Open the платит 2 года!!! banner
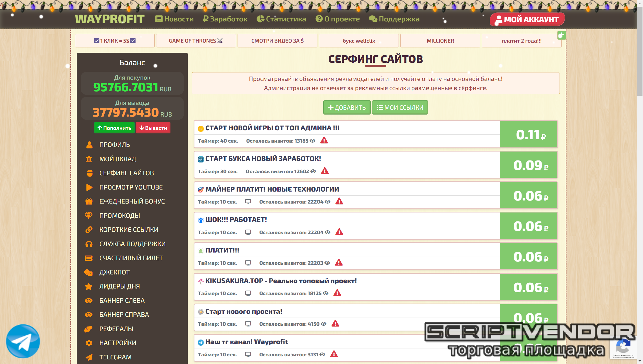Screen dimensions: 643x364 tap(522, 41)
